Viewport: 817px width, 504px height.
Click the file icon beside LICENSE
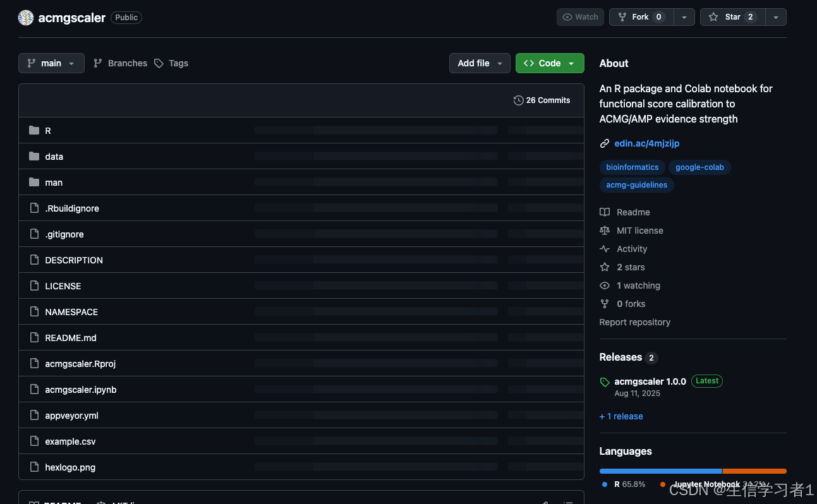[34, 286]
